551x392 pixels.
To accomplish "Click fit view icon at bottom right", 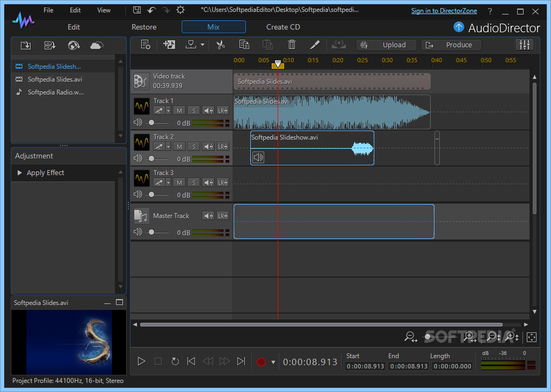I will 532,337.
